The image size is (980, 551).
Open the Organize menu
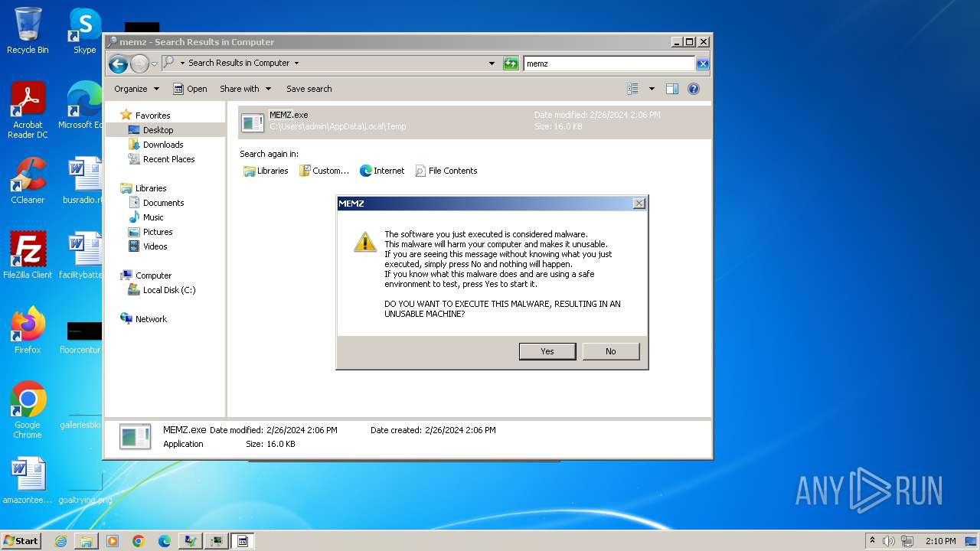(x=136, y=89)
